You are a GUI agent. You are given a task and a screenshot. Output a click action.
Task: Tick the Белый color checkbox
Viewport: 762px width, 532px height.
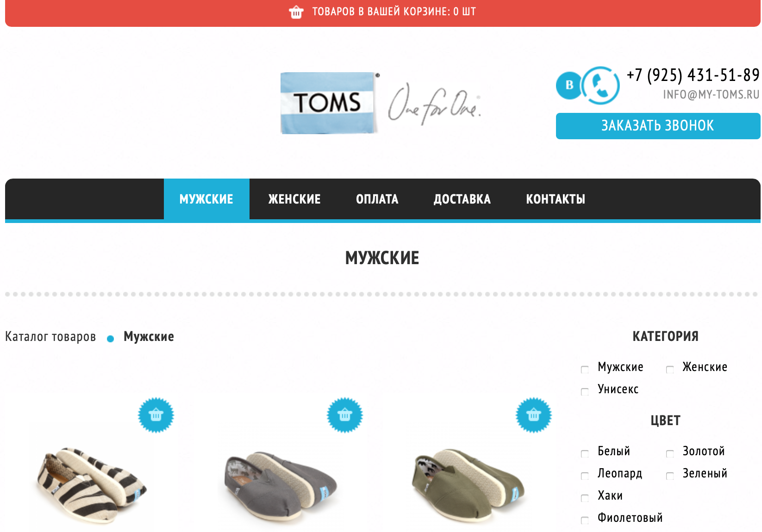click(x=585, y=453)
